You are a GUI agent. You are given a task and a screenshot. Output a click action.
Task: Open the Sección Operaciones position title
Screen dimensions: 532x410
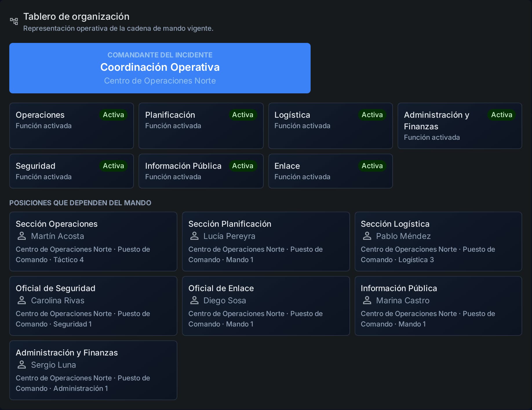coord(57,224)
